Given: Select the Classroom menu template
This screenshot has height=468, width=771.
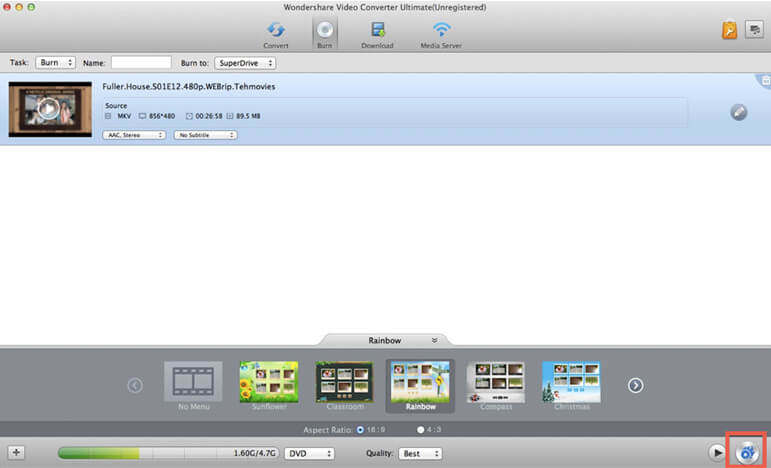Looking at the screenshot, I should pos(345,386).
